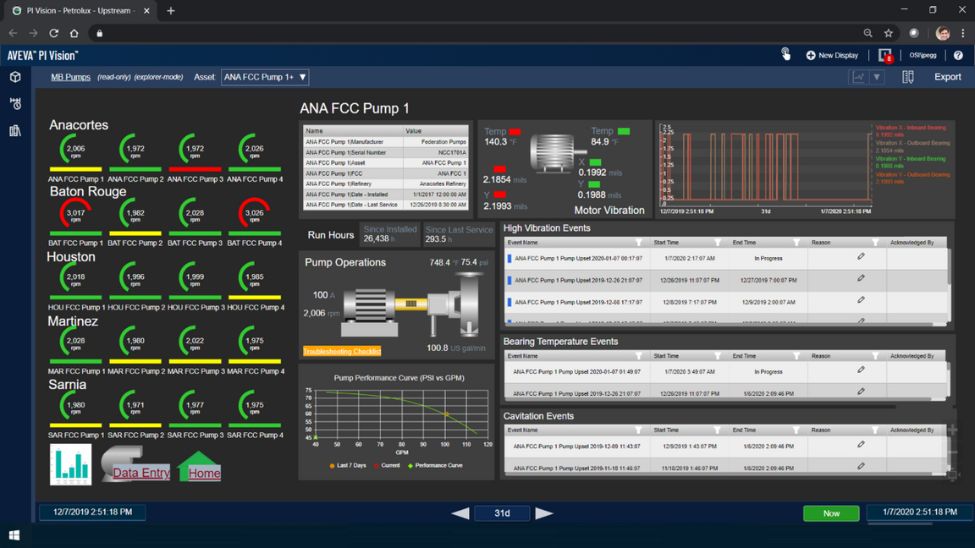Filter Cavitation Events by Reason column
The height and width of the screenshot is (548, 975).
click(876, 430)
